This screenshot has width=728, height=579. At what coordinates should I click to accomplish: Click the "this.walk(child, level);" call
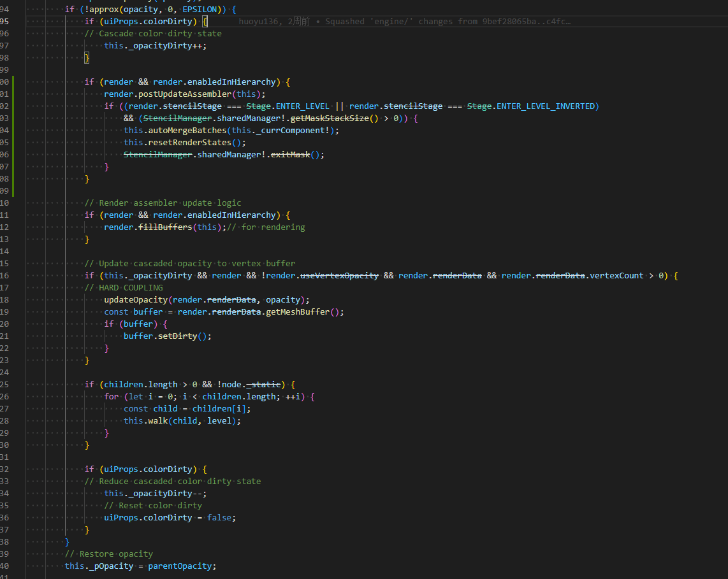click(x=182, y=421)
